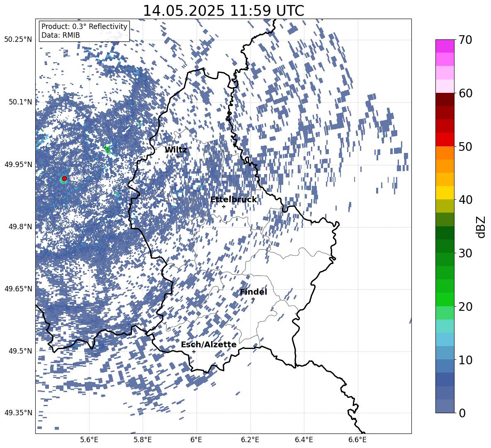The width and height of the screenshot is (491, 448).
Task: Click the Findel city label
Action: [x=253, y=292]
